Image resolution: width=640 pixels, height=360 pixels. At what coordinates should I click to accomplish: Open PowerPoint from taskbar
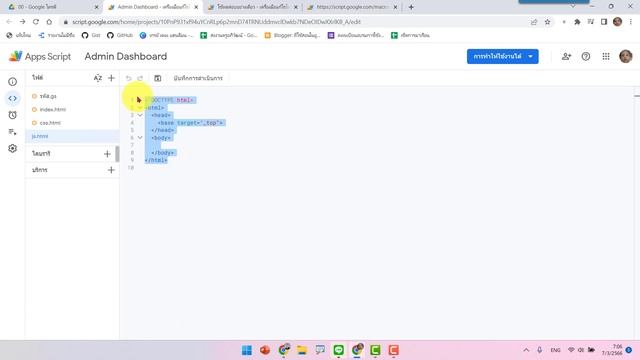point(265,350)
